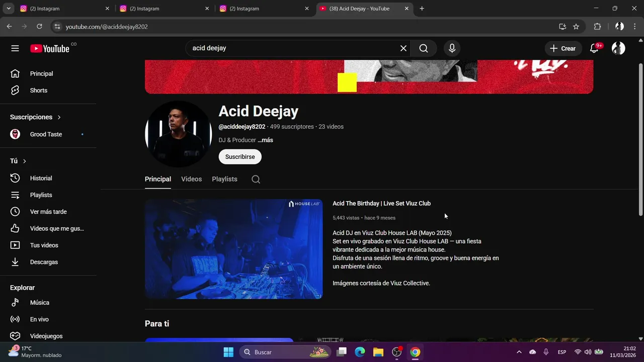The width and height of the screenshot is (644, 362).
Task: Click the taskbar Buscar search box
Action: (x=285, y=352)
